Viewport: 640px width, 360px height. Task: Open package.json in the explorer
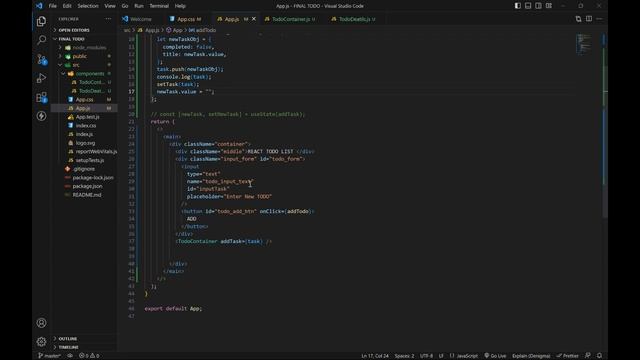(87, 186)
